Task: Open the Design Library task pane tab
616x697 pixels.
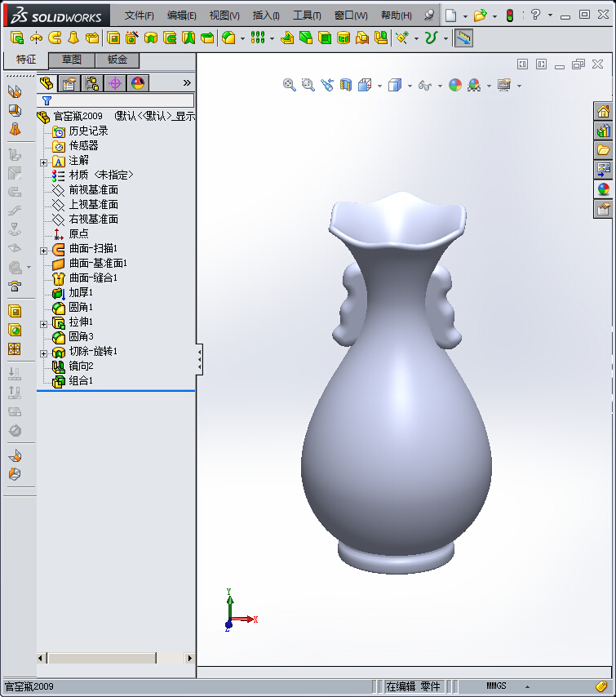Action: point(603,131)
